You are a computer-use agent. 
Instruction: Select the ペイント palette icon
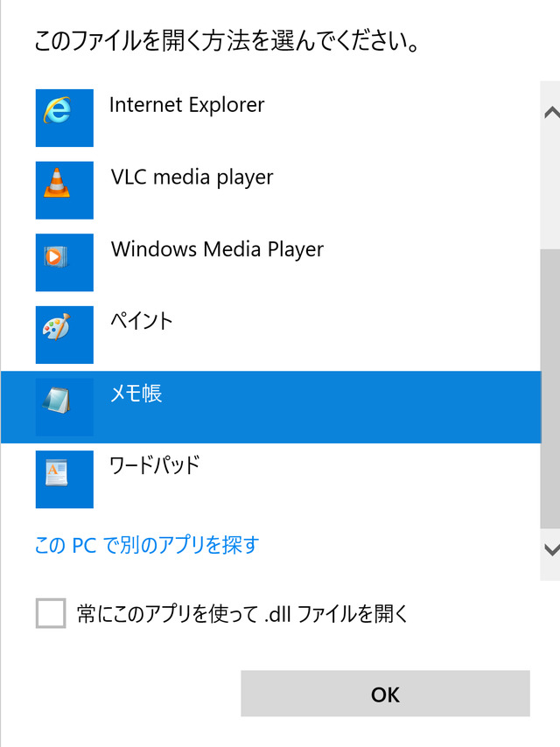point(65,335)
